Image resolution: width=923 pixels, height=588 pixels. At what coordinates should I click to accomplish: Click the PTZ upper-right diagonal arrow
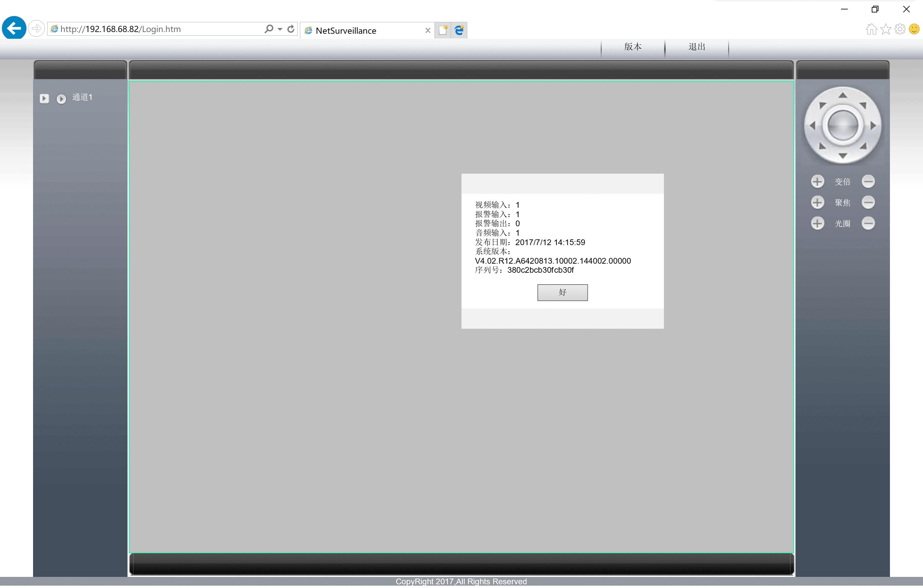tap(863, 105)
